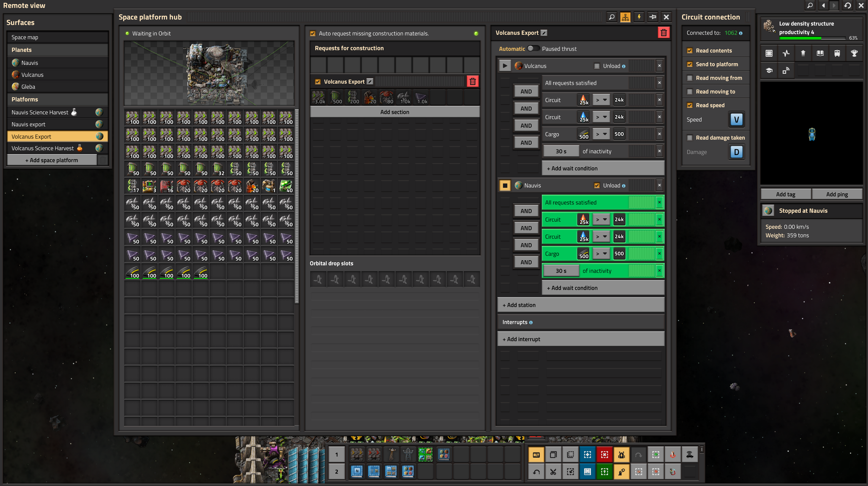Switch the Automatic / Paused thrust toggle

coord(533,48)
